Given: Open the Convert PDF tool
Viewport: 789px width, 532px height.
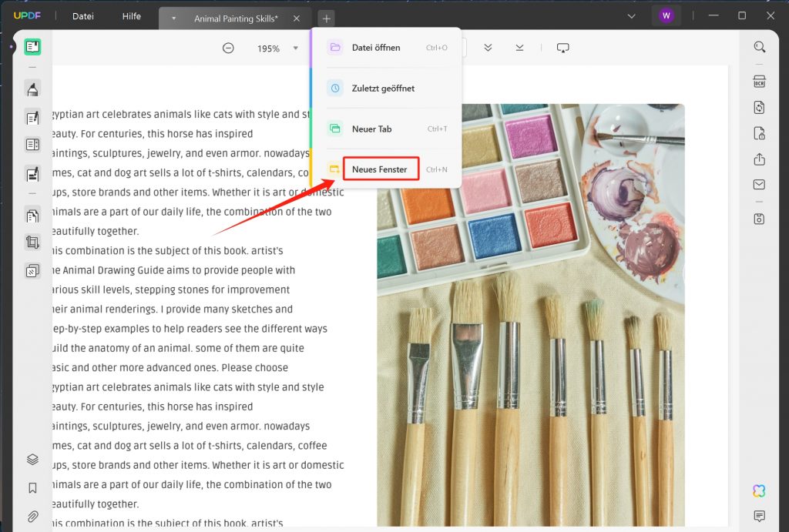Looking at the screenshot, I should [x=759, y=107].
